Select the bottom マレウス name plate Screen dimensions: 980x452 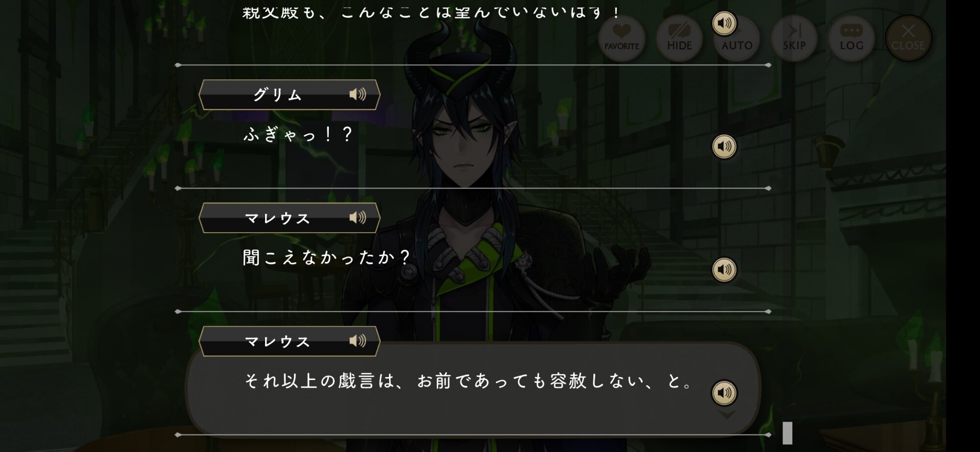point(290,341)
